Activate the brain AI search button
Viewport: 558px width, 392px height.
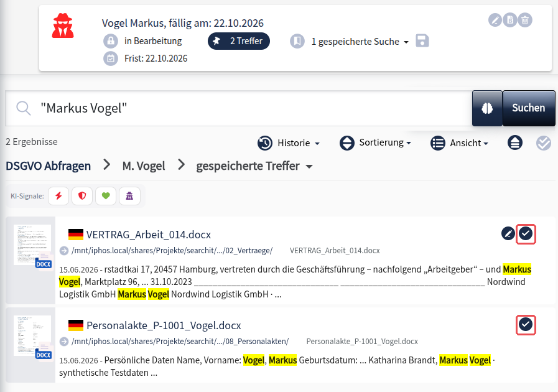tap(487, 108)
